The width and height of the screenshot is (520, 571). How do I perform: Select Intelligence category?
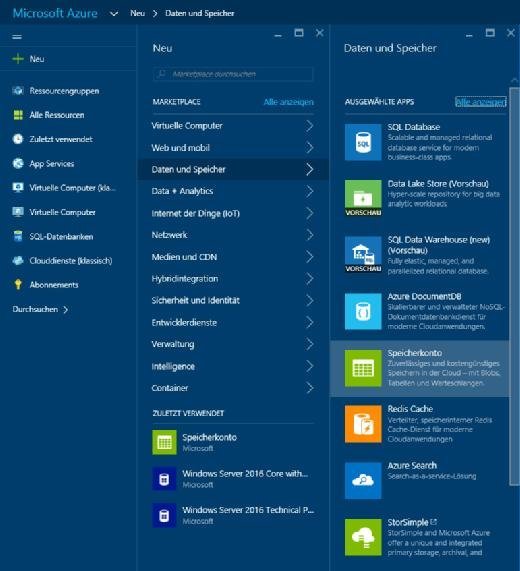[233, 366]
